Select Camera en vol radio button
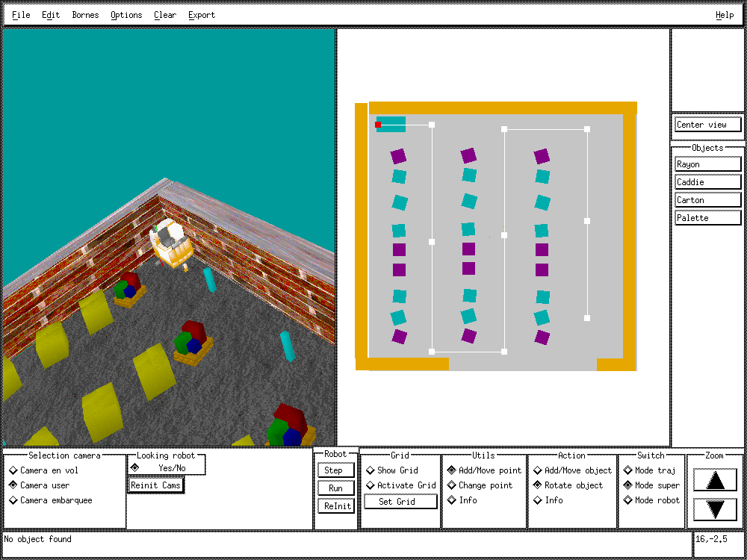 click(13, 470)
